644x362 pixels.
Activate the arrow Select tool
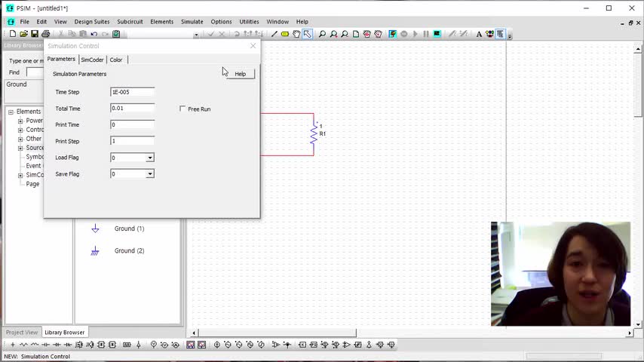coord(307,34)
